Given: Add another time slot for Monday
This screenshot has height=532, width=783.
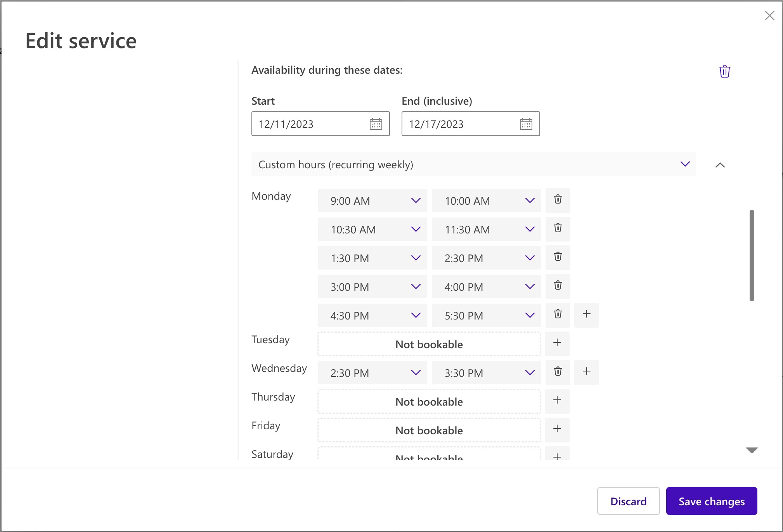Looking at the screenshot, I should point(586,315).
